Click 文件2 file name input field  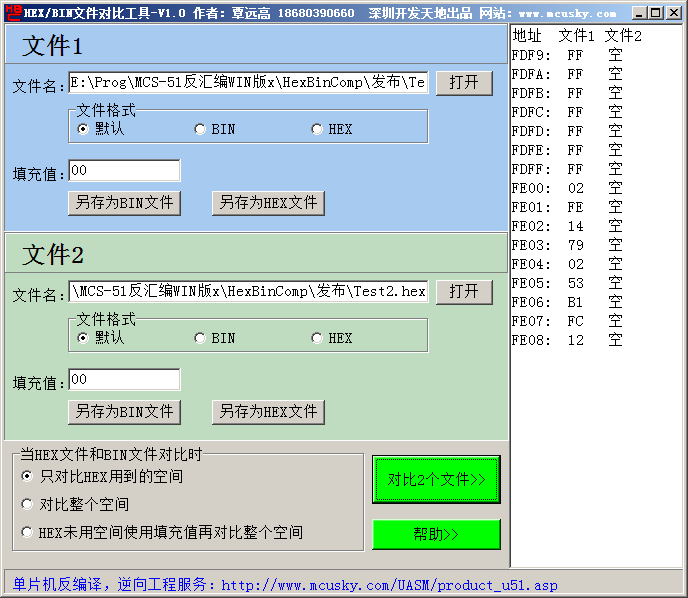(248, 292)
